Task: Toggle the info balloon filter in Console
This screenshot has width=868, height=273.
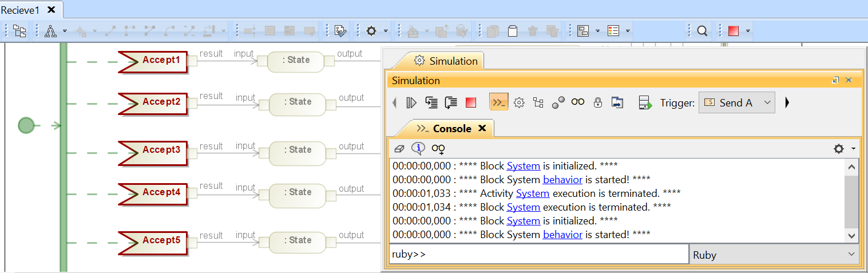Action: point(418,149)
